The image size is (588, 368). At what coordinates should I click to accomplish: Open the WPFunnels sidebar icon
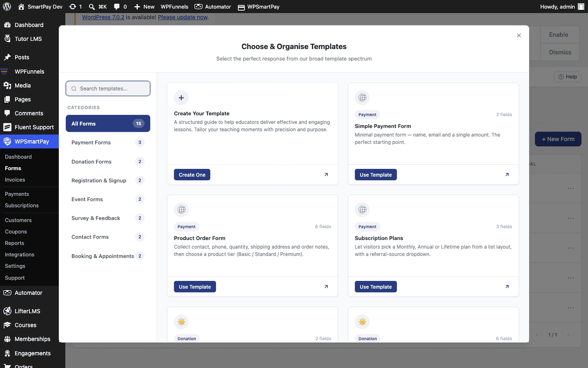click(5, 72)
